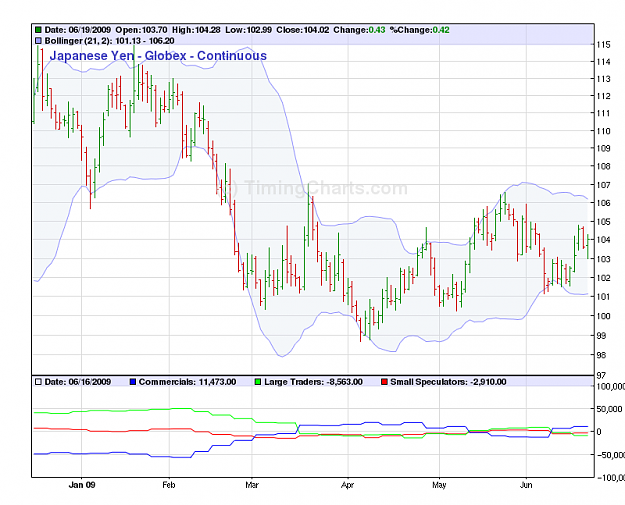Click the white square beside Date: 06/16/2009
This screenshot has height=505, width=625.
[x=38, y=382]
